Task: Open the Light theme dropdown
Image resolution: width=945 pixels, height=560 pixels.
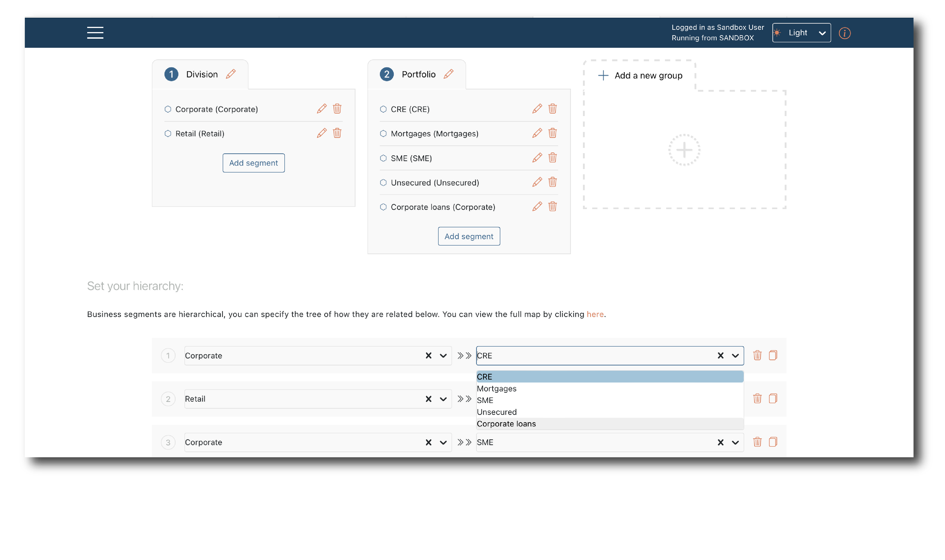Action: click(801, 33)
